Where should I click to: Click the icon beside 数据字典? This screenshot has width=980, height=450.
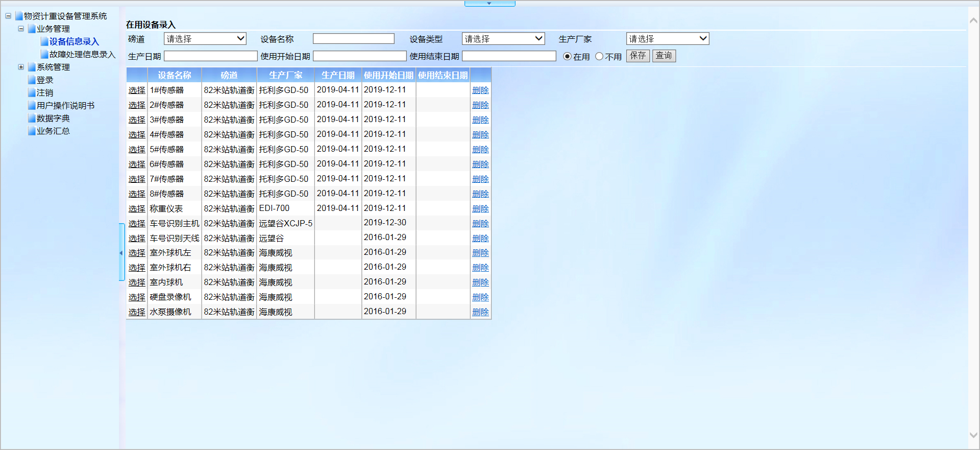click(32, 118)
